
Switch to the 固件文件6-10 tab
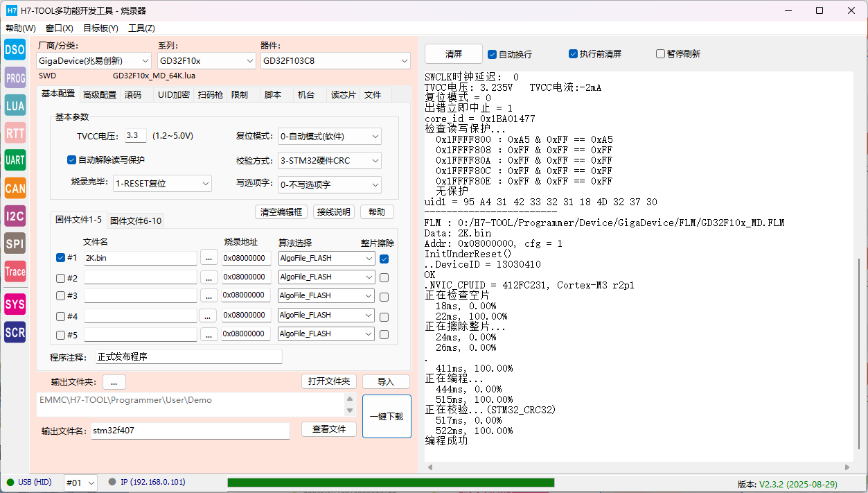coord(136,220)
